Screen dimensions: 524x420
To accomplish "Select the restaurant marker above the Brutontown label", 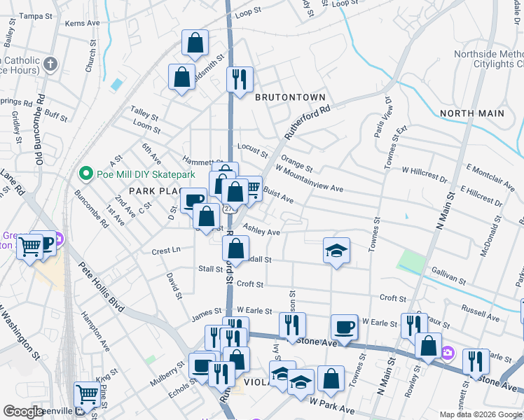I will click(240, 82).
